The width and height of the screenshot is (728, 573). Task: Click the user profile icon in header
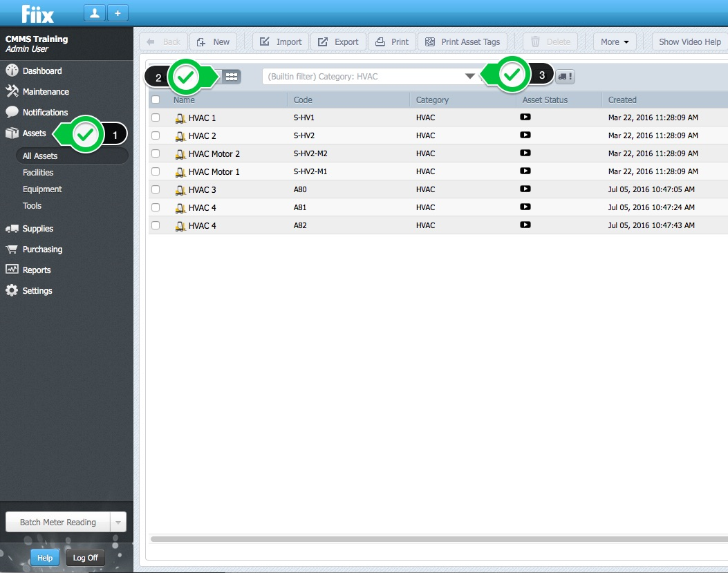pyautogui.click(x=94, y=13)
